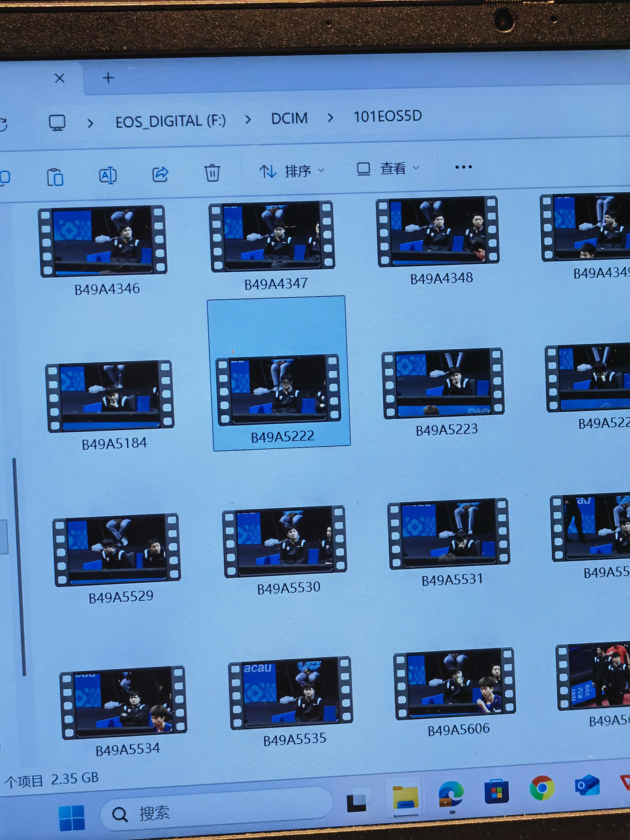Click the Paste clipboard icon
630x840 pixels.
click(55, 177)
